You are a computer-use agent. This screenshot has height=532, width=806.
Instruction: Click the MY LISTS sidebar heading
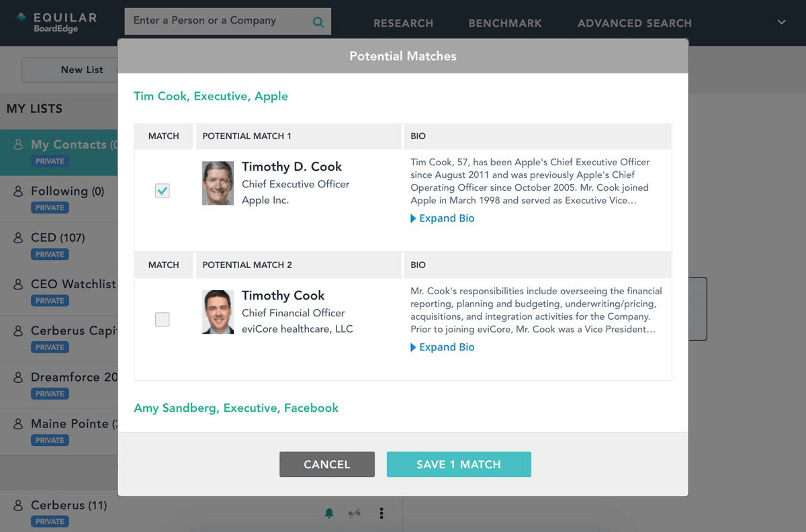pyautogui.click(x=34, y=109)
